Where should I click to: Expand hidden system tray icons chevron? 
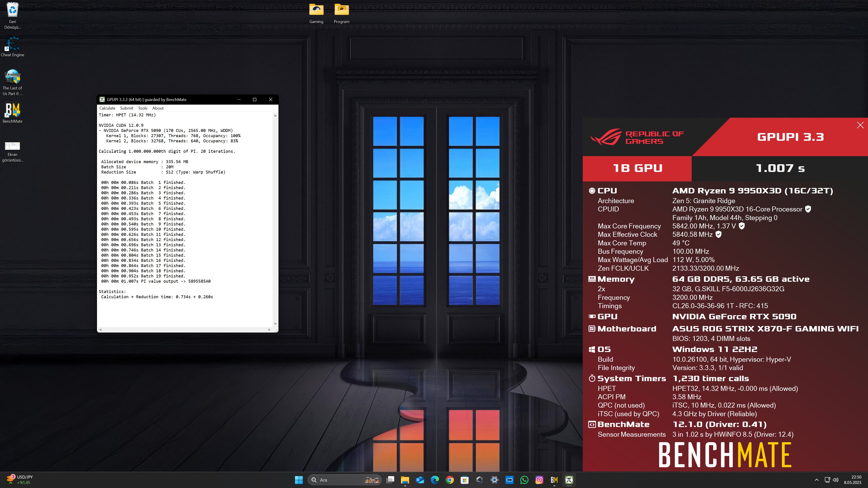pyautogui.click(x=816, y=480)
